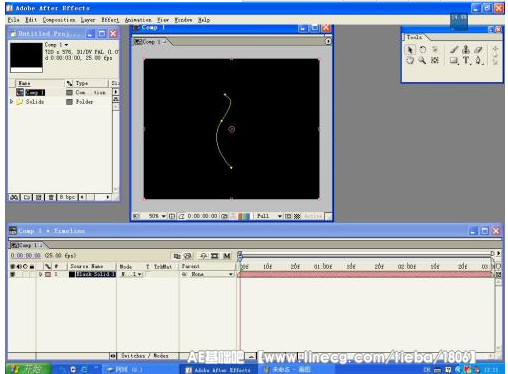Choose the Clone Stamp tool

(466, 50)
